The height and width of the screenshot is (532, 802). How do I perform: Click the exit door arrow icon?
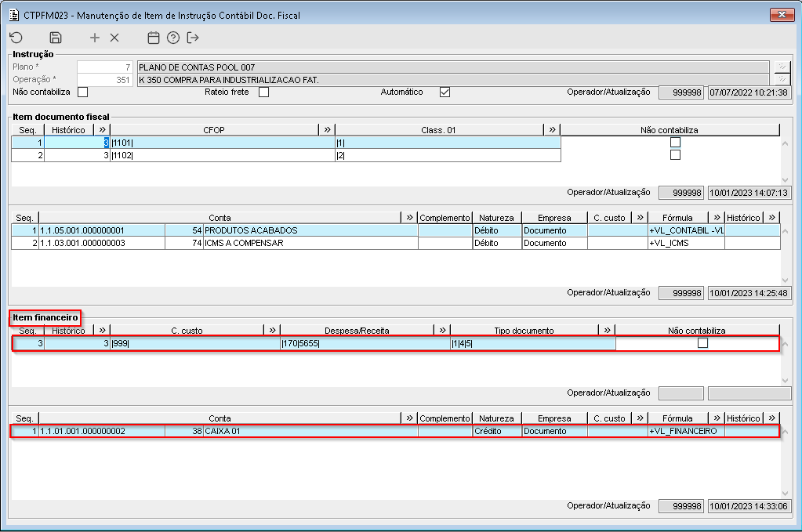(193, 38)
